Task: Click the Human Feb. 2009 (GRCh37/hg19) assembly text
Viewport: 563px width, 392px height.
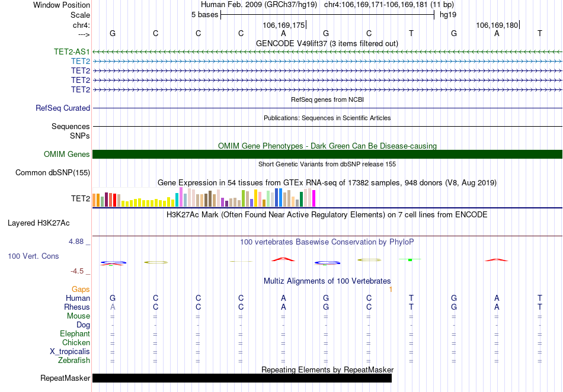Action: pyautogui.click(x=259, y=5)
